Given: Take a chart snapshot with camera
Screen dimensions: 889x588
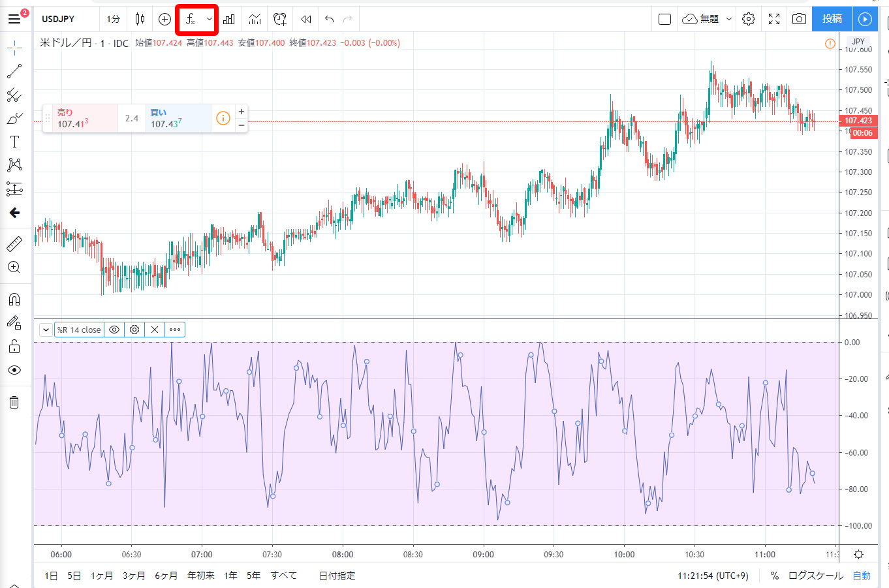Looking at the screenshot, I should [x=799, y=19].
